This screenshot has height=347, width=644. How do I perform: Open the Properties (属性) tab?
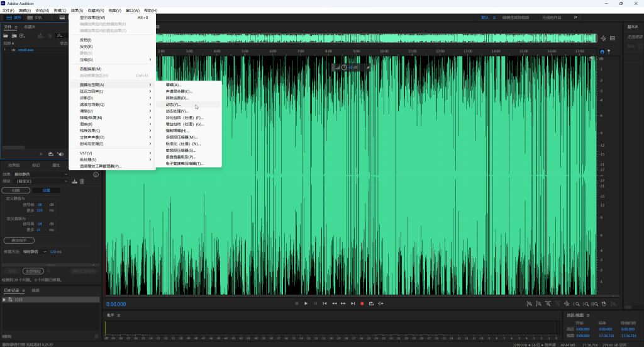(x=56, y=165)
